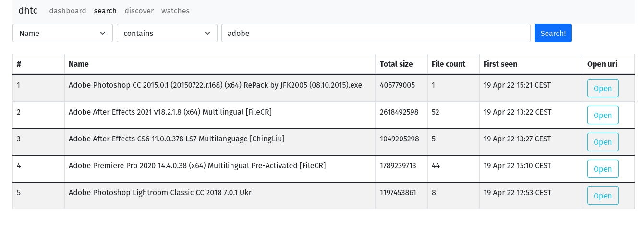
Task: Open the Premiere Pro 2020 entry
Action: pyautogui.click(x=602, y=169)
